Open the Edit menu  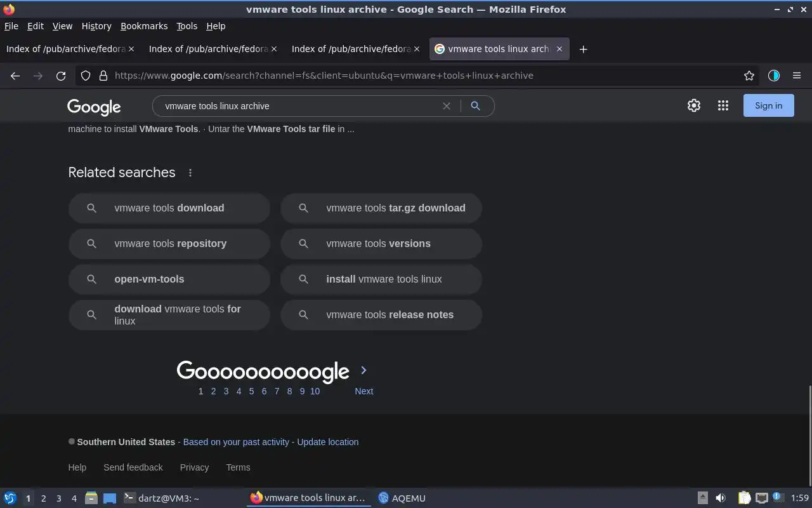(36, 26)
